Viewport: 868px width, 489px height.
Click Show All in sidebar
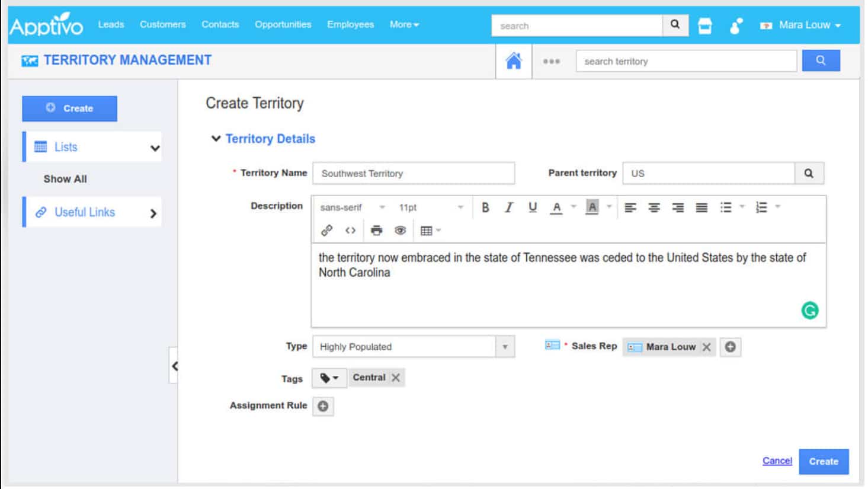65,179
